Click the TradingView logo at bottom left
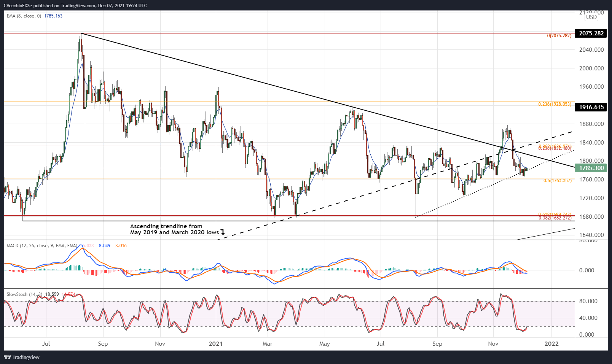 coord(22,357)
